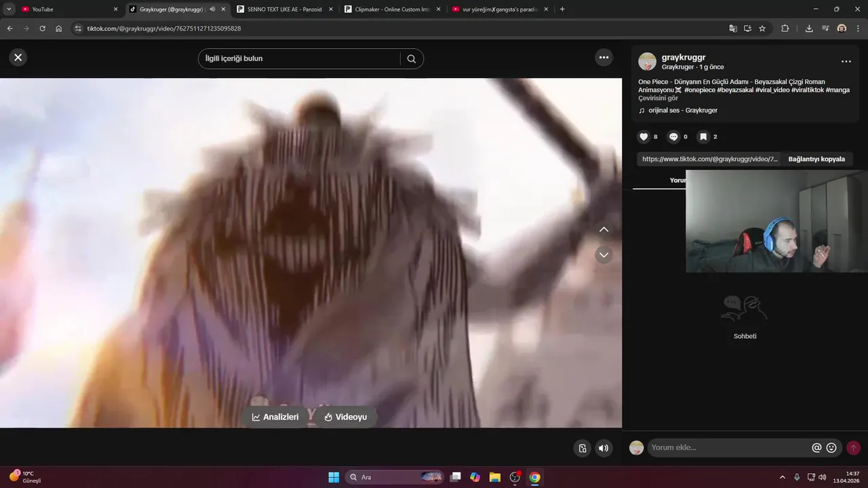
Task: Go to previous video with up arrow
Action: click(604, 230)
